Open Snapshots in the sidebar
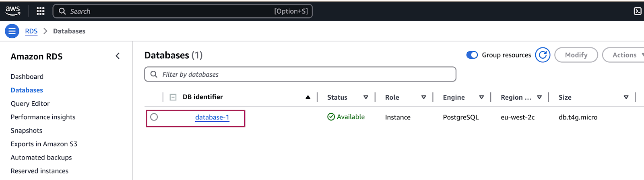 tap(27, 130)
